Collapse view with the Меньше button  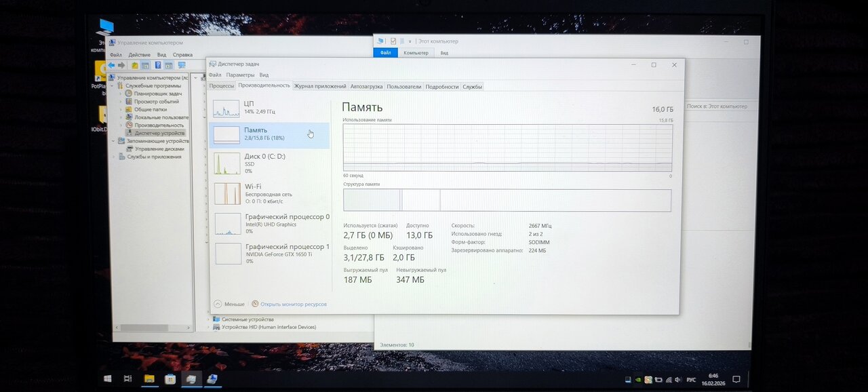(x=229, y=304)
